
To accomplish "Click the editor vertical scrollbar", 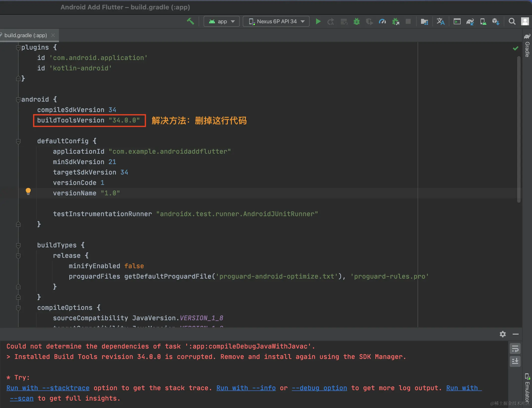I will 519,129.
